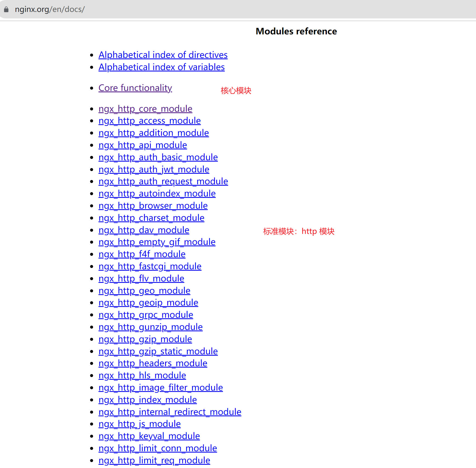Viewport: 476px width, 468px height.
Task: Open ngx_http_headers_module reference
Action: coord(153,363)
